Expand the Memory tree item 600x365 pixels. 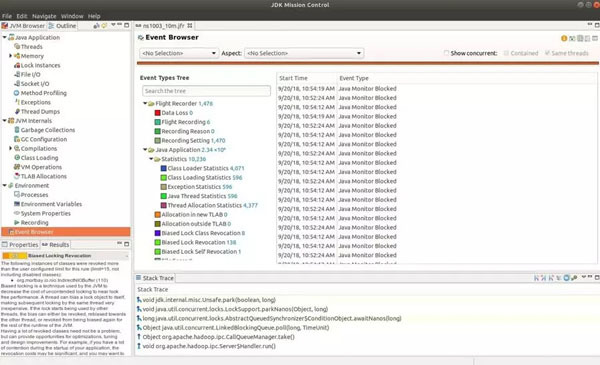coord(10,56)
